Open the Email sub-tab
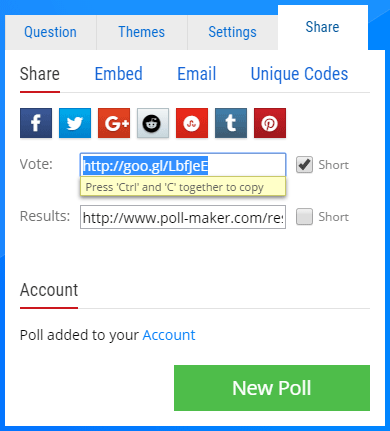 pyautogui.click(x=197, y=74)
